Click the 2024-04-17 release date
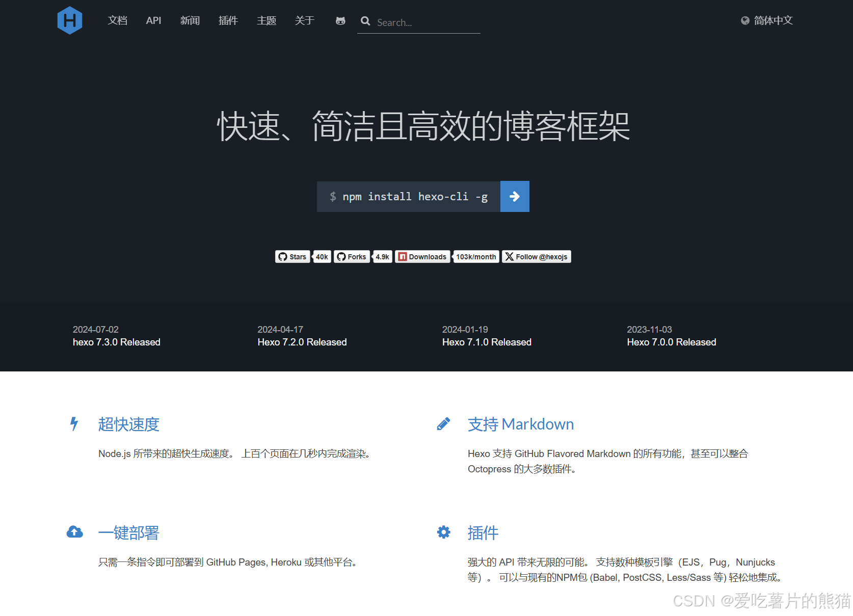The image size is (853, 616). (280, 330)
